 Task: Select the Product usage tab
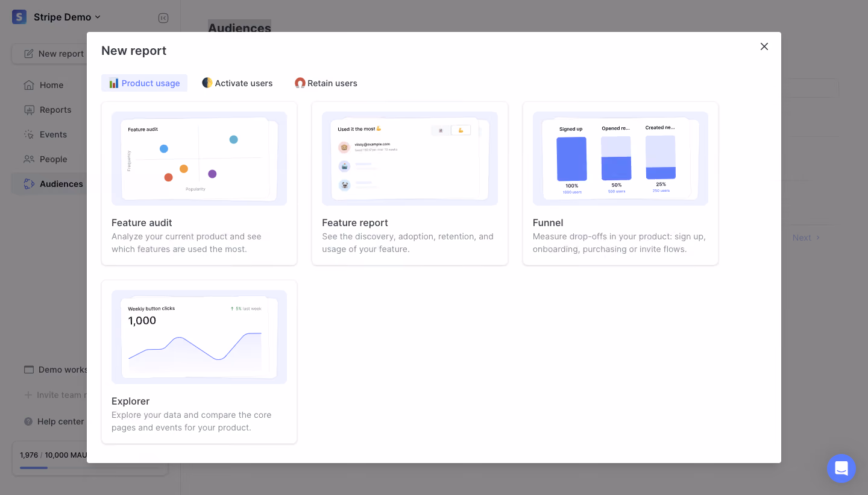(x=144, y=83)
